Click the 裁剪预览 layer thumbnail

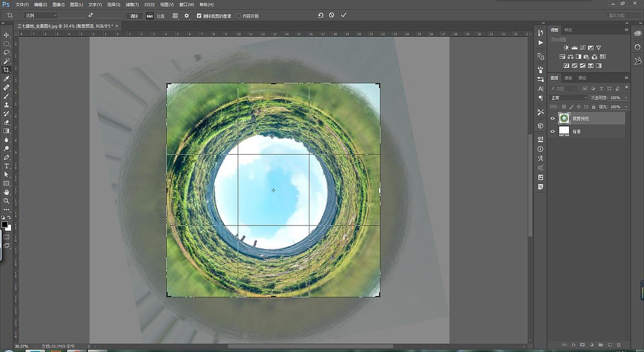[564, 118]
